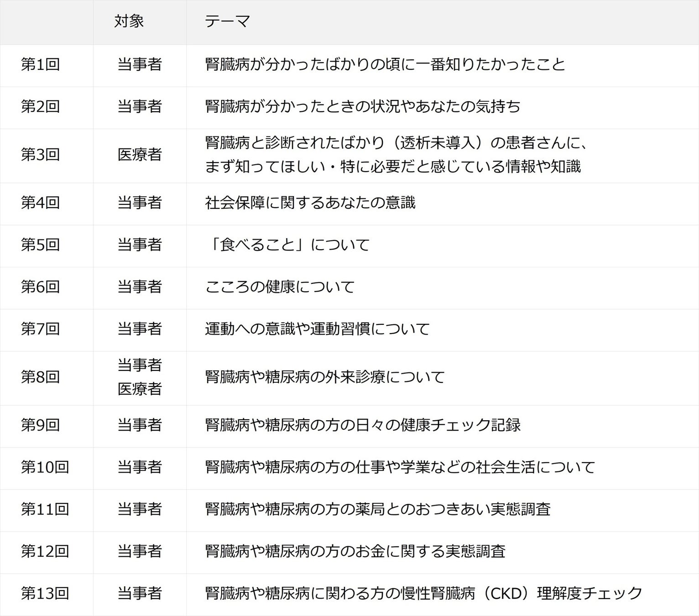Select the 第7回 row label
This screenshot has height=616, width=699.
click(x=41, y=329)
